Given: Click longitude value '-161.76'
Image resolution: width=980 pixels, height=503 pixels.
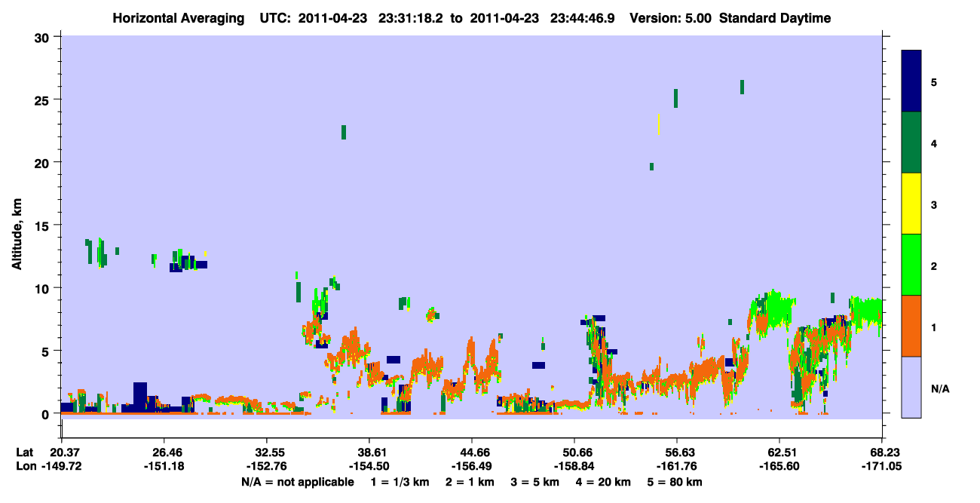Looking at the screenshot, I should coord(677,467).
